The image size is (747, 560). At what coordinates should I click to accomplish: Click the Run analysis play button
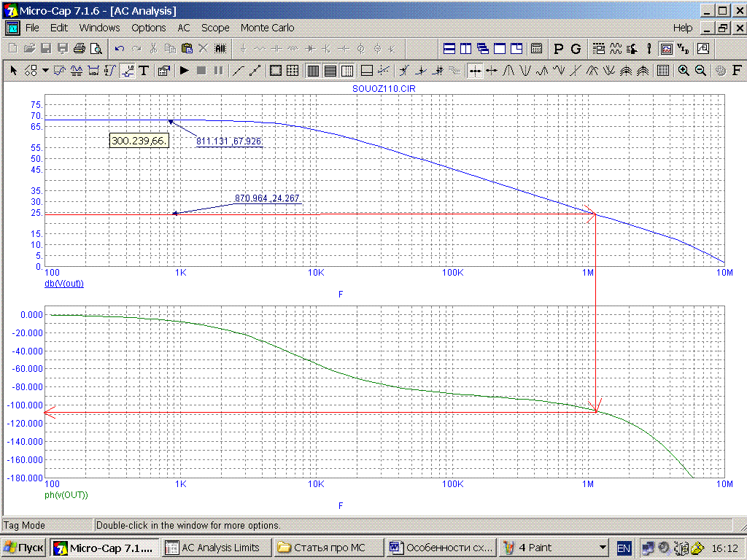coord(184,71)
